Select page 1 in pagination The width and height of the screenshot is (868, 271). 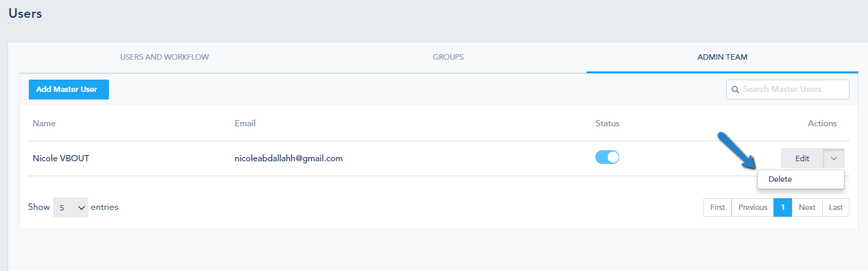pyautogui.click(x=782, y=207)
